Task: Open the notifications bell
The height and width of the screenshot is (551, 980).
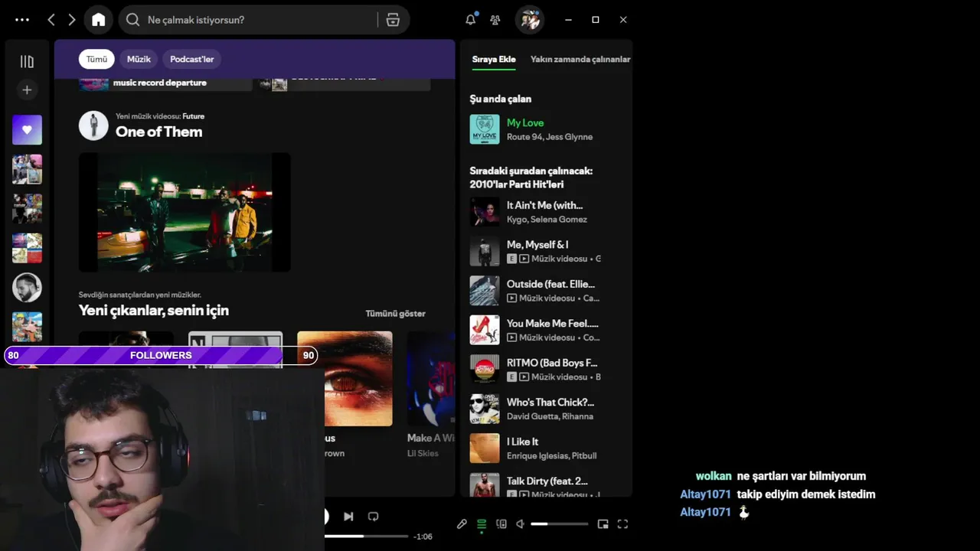Action: coord(471,20)
